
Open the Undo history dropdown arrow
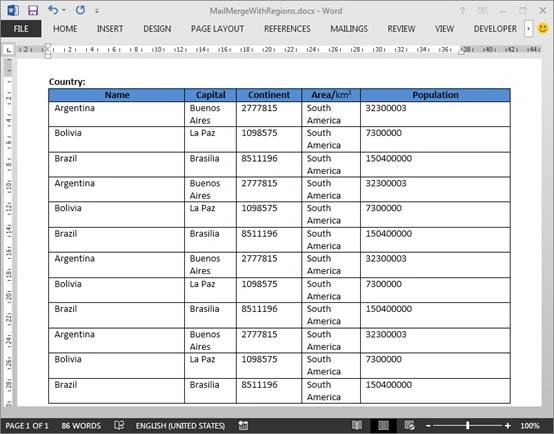click(64, 10)
